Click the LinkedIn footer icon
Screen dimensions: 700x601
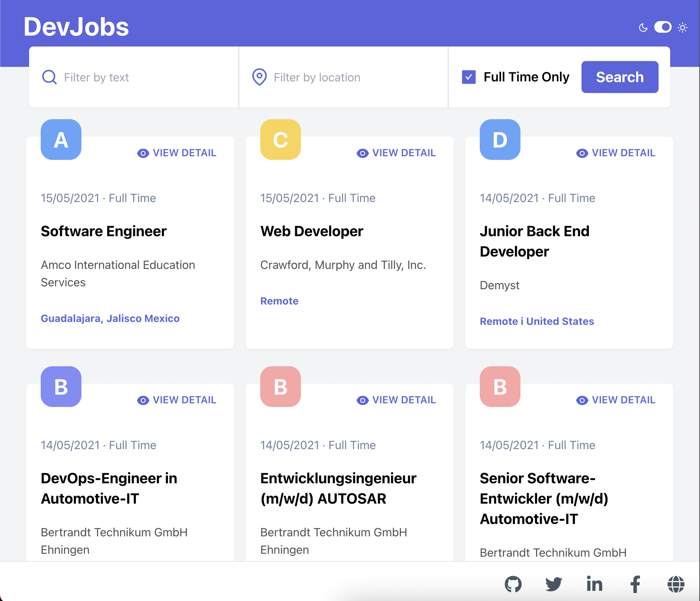(595, 584)
